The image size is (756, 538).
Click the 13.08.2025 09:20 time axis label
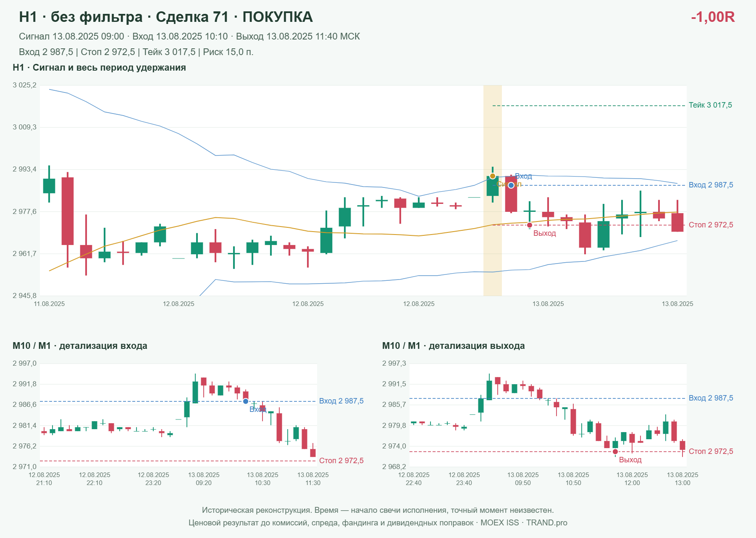click(x=204, y=479)
